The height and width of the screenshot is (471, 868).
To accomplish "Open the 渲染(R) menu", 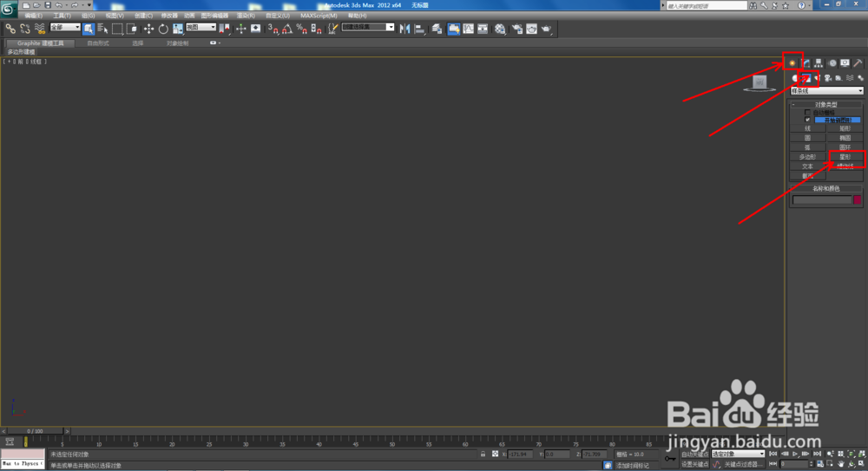I will (246, 16).
